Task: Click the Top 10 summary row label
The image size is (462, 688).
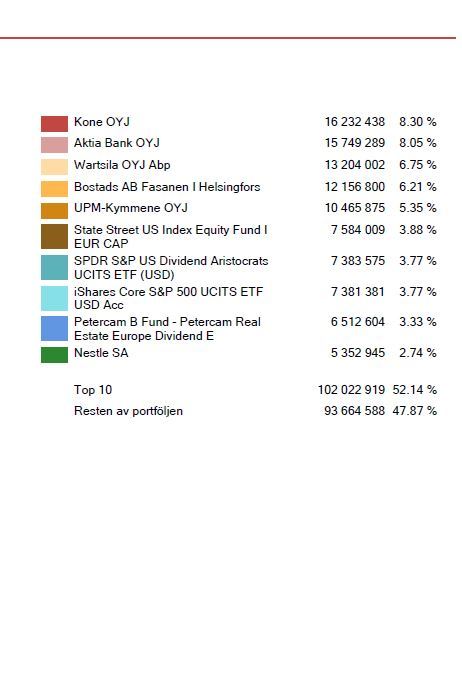Action: coord(93,390)
